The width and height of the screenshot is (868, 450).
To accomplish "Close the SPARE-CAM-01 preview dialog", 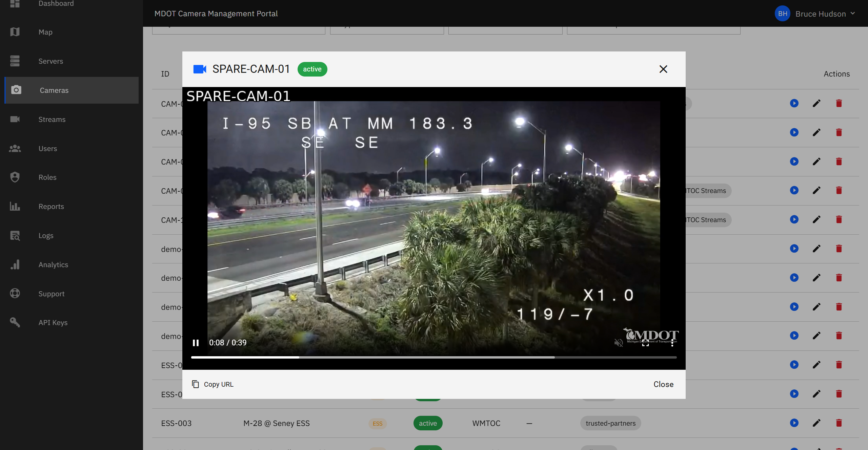I will [x=663, y=69].
